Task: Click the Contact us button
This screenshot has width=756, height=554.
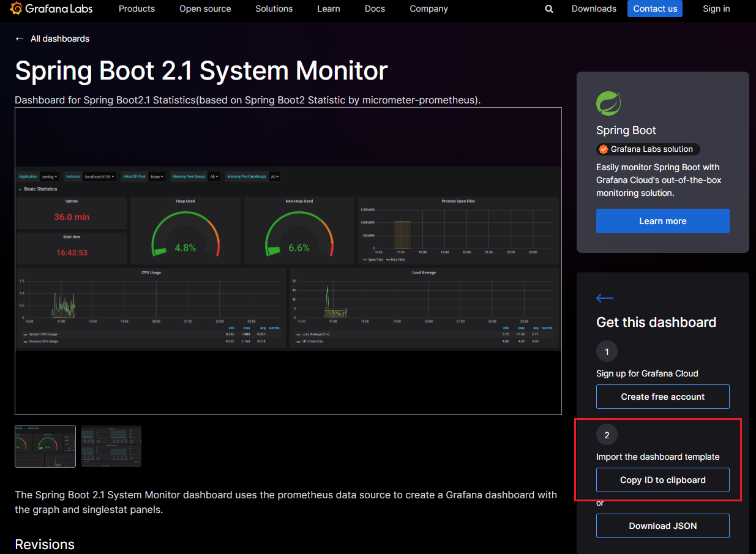Action: pyautogui.click(x=655, y=9)
